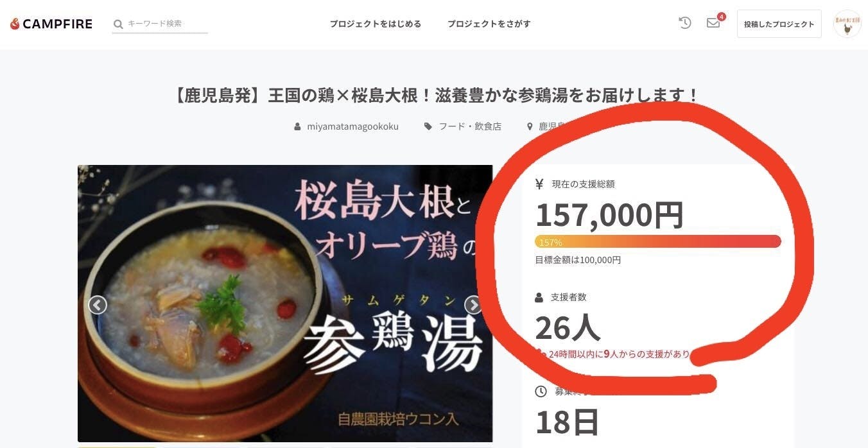This screenshot has width=868, height=448.
Task: Click the CAMPFIRE flame logo
Action: pos(15,24)
